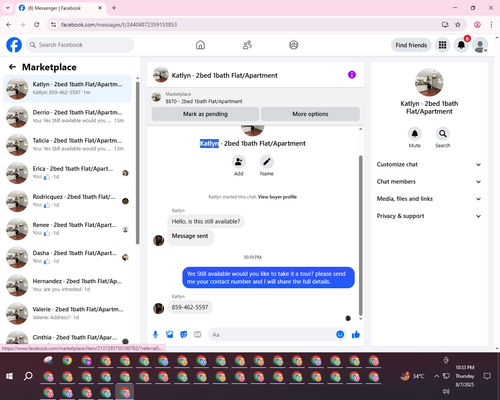The height and width of the screenshot is (400, 500).
Task: Open Hernandez conversation in the list
Action: pyautogui.click(x=67, y=285)
